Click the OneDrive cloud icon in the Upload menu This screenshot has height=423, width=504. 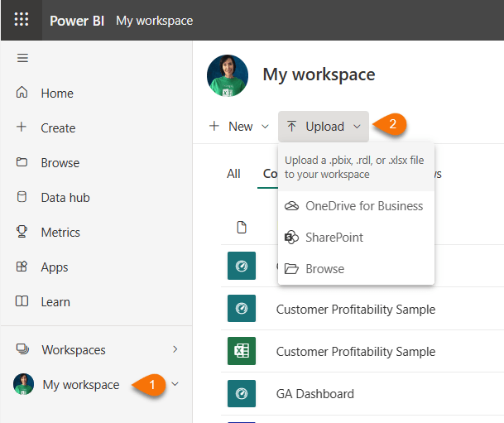click(291, 206)
